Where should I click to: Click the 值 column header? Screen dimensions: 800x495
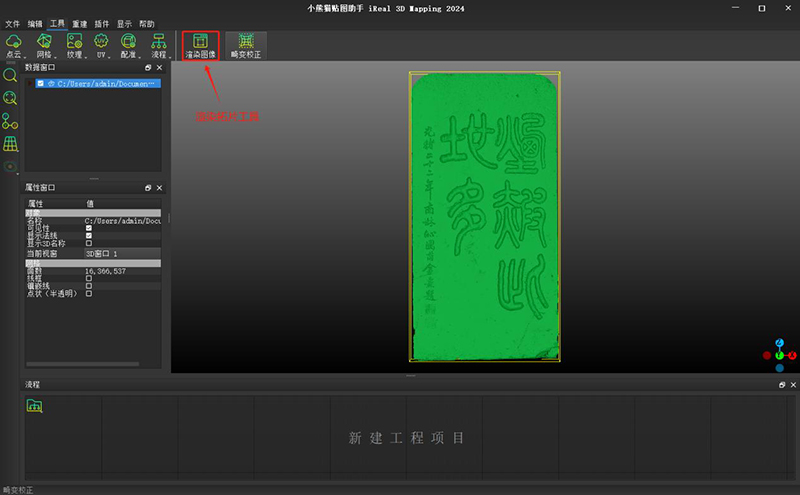pos(90,204)
